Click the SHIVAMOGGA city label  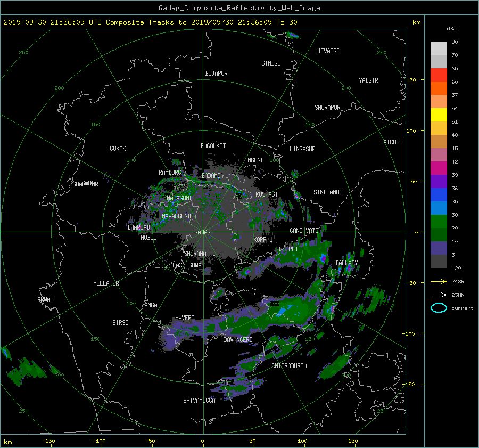coord(199,401)
